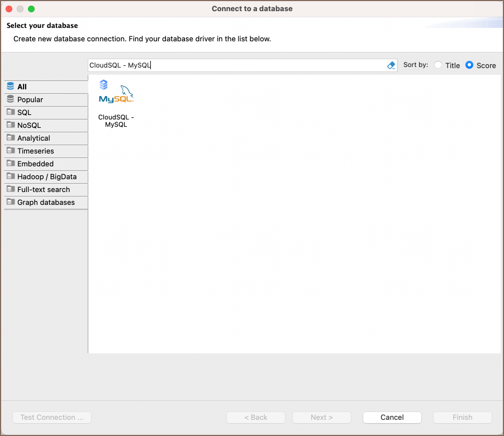
Task: Clear search text with the eraser icon
Action: click(391, 65)
